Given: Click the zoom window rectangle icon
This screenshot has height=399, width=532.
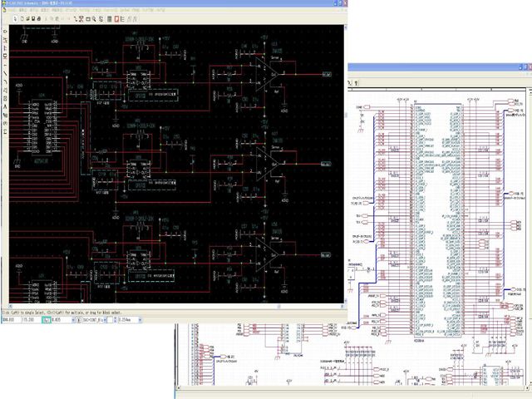Looking at the screenshot, I should (x=88, y=19).
